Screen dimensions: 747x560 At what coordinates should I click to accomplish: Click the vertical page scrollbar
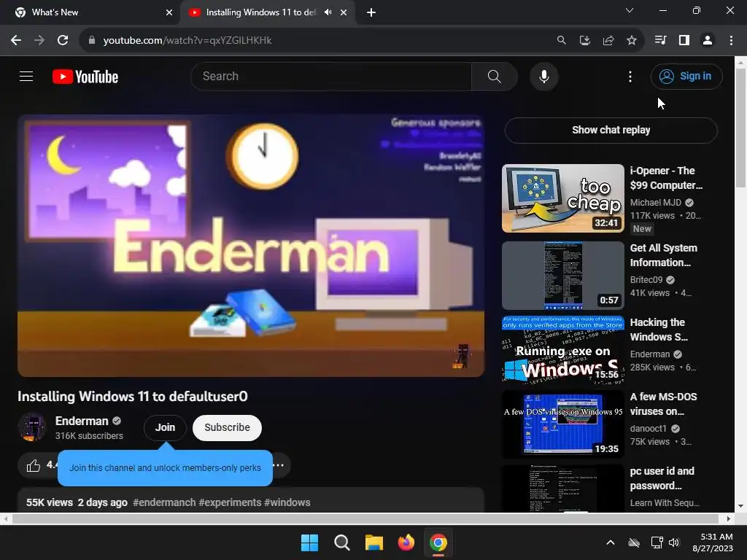741,128
